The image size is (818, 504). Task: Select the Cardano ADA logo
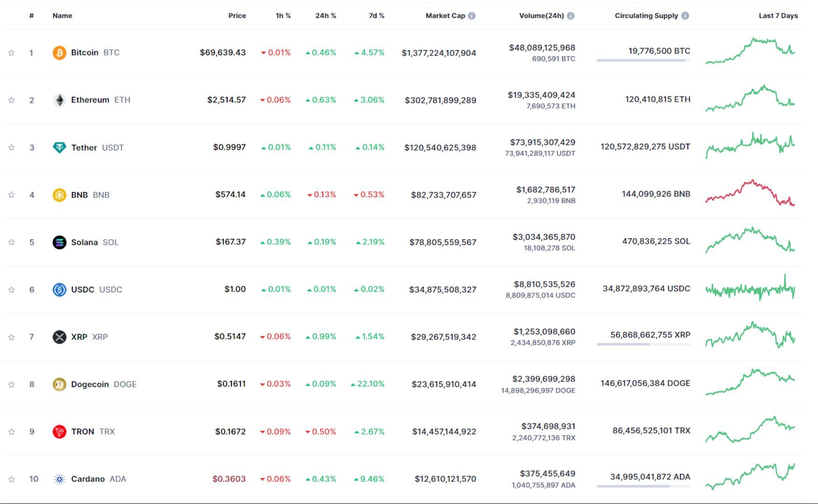(x=59, y=478)
